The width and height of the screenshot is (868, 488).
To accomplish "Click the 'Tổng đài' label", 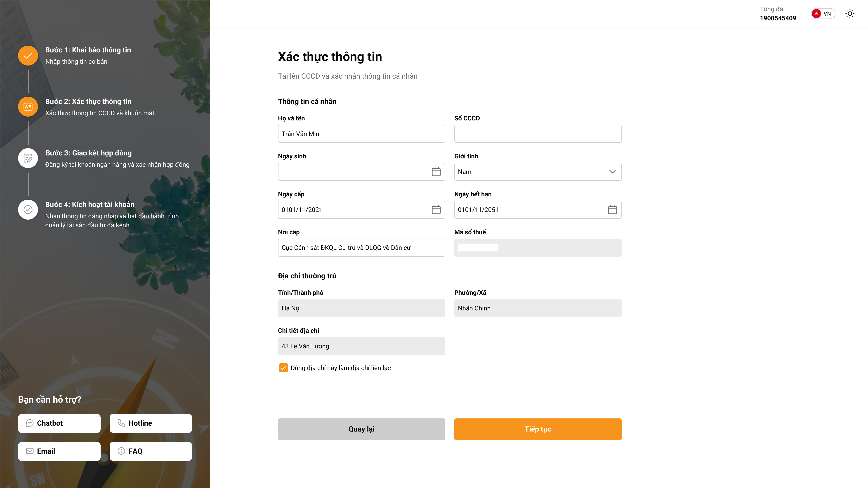I will click(772, 9).
